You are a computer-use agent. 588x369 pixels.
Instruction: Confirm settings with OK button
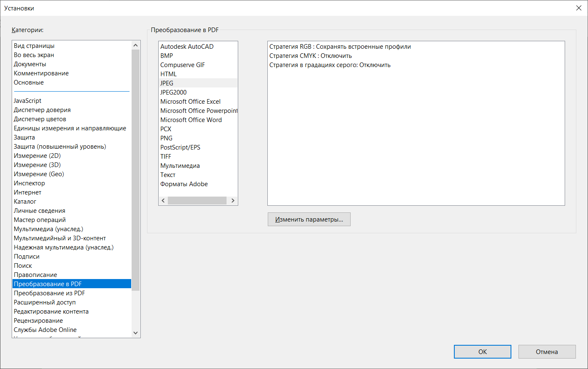pos(482,352)
